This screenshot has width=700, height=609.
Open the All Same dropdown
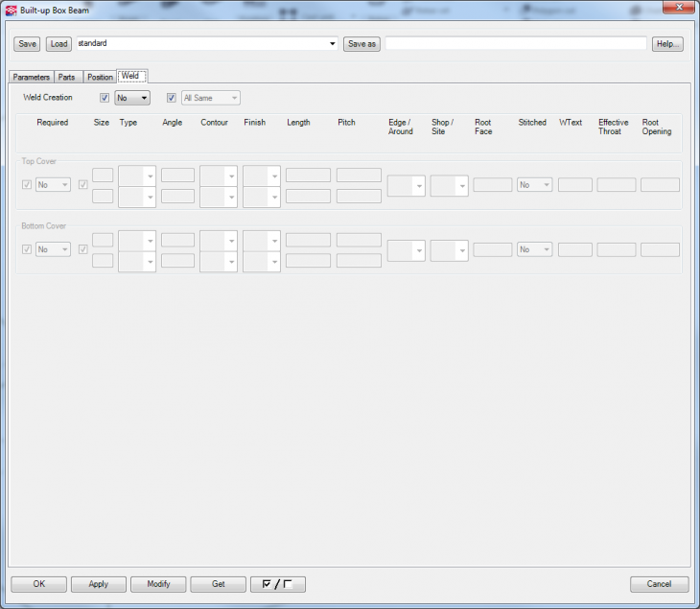pyautogui.click(x=210, y=98)
